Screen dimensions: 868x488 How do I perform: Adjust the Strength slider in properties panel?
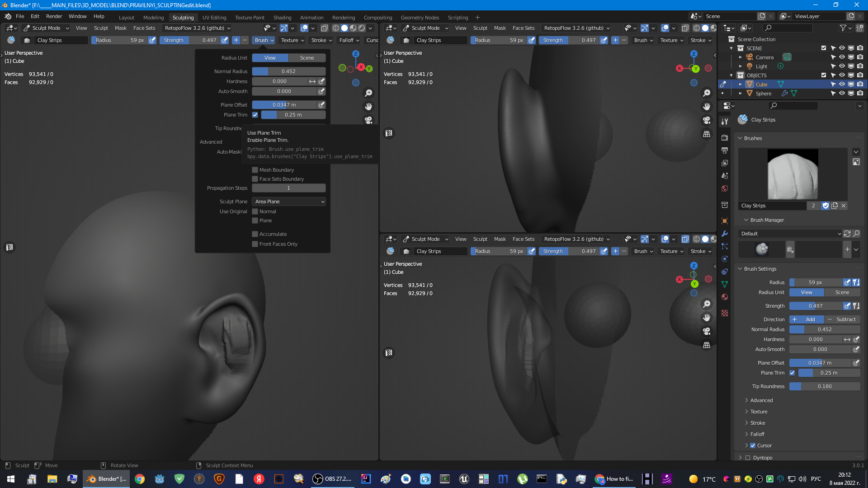pos(816,306)
